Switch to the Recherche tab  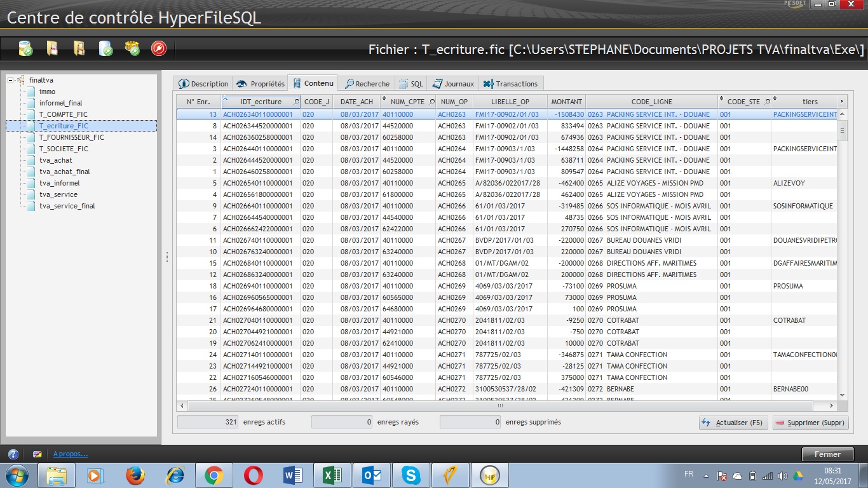367,84
